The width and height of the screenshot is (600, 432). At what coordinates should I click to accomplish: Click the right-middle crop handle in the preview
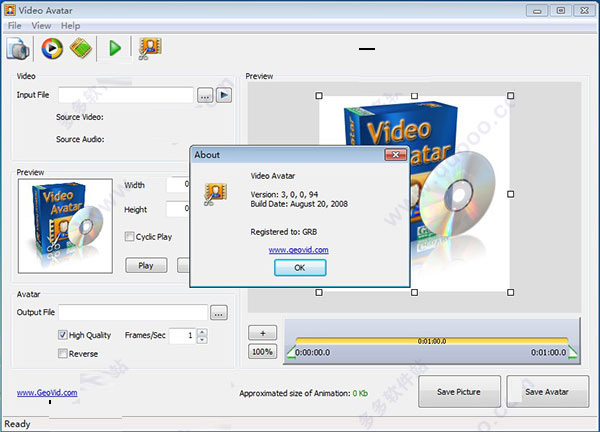[510, 194]
